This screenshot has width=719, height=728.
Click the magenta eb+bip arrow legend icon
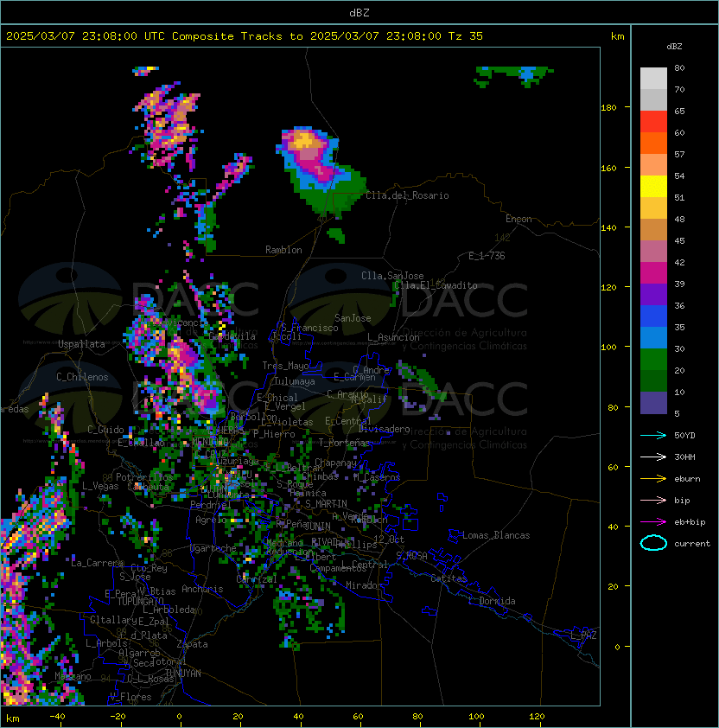[x=653, y=522]
